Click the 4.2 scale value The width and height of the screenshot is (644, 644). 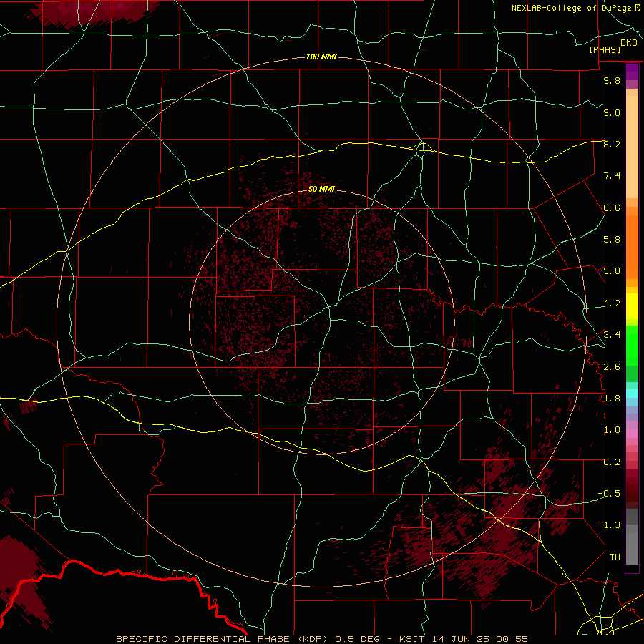click(x=612, y=303)
